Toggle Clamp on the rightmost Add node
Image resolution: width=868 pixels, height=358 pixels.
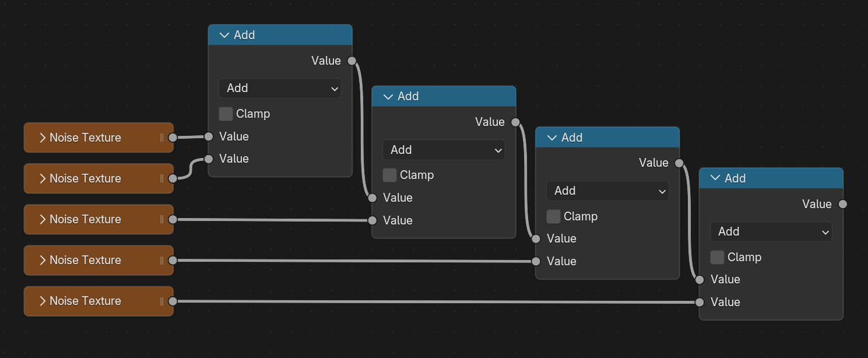pyautogui.click(x=717, y=257)
